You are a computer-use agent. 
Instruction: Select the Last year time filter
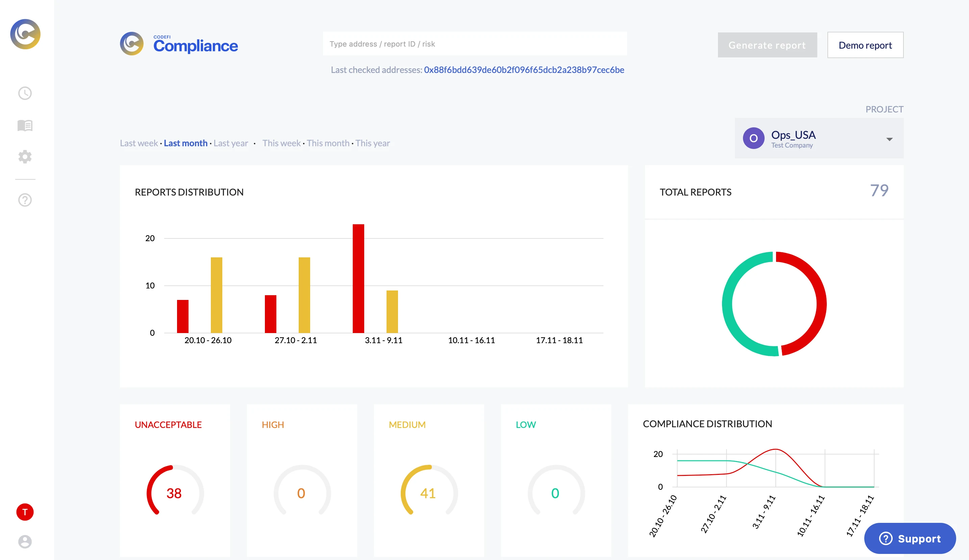[231, 143]
